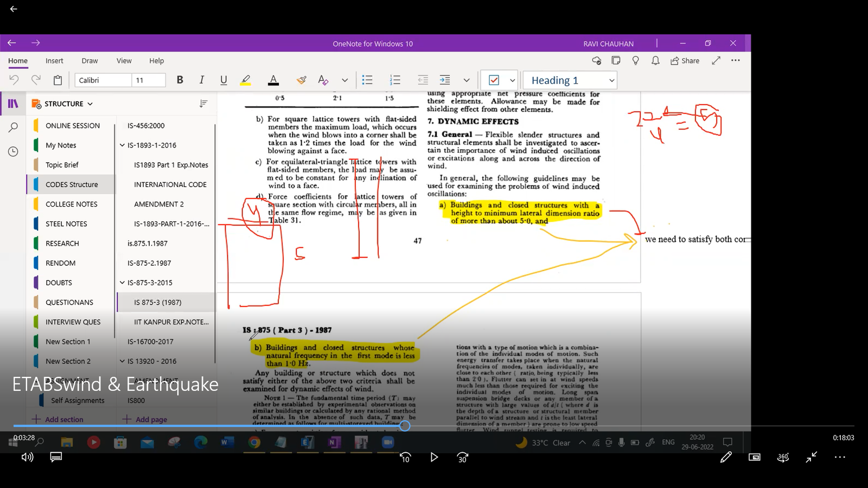
Task: Exit full screen video player
Action: coord(812,457)
